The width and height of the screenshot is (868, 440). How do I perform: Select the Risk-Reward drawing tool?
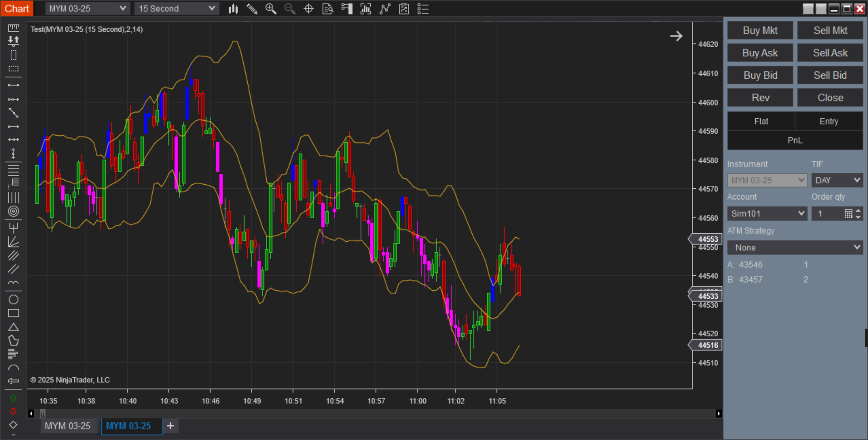click(x=14, y=41)
